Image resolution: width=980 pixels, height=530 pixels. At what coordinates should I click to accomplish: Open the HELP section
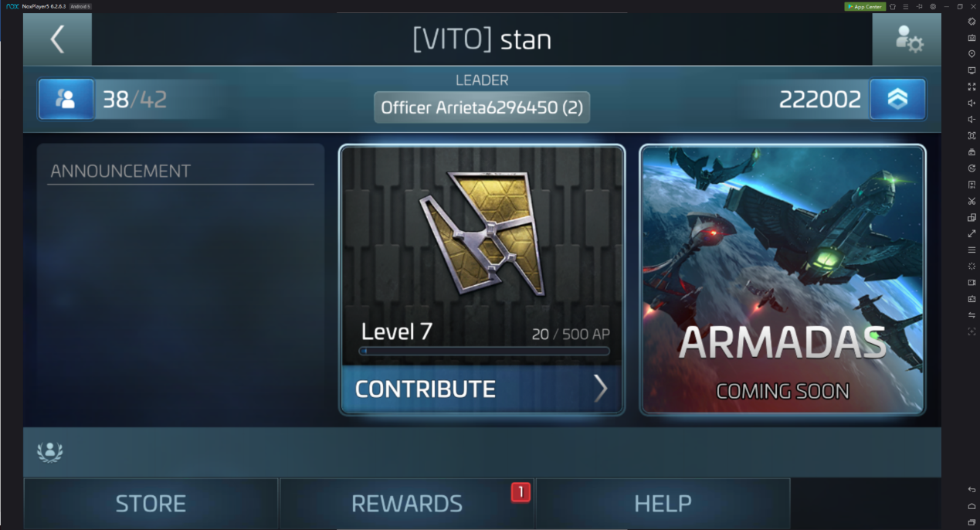[x=663, y=504]
